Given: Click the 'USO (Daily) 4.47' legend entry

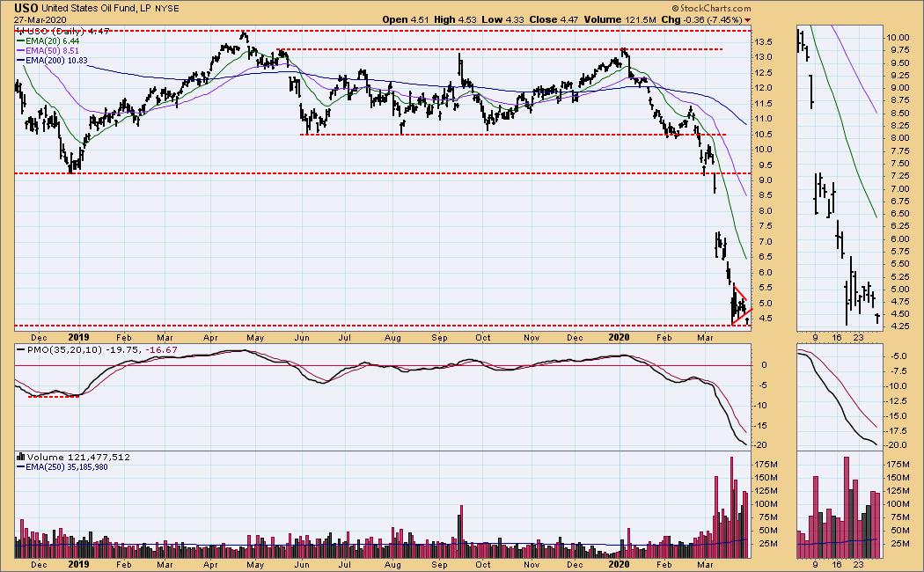Looking at the screenshot, I should click(68, 31).
